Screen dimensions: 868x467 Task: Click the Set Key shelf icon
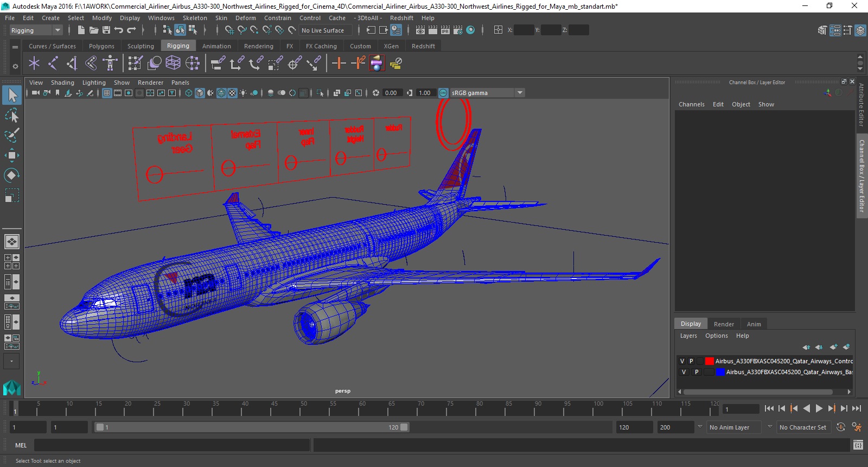pos(339,64)
